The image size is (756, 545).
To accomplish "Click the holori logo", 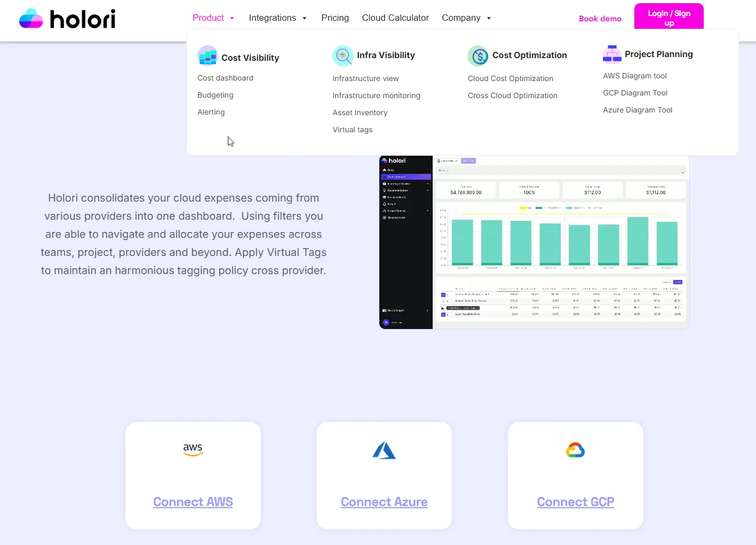I will (x=67, y=19).
